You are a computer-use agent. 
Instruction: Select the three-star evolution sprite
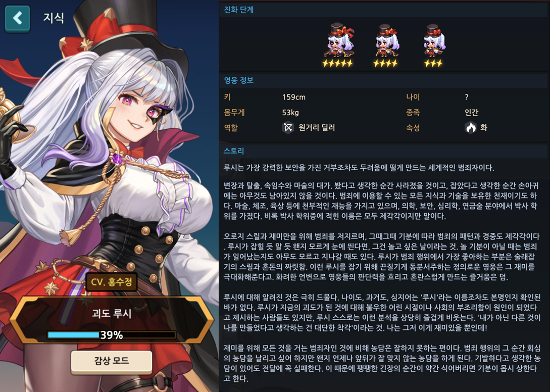point(433,41)
